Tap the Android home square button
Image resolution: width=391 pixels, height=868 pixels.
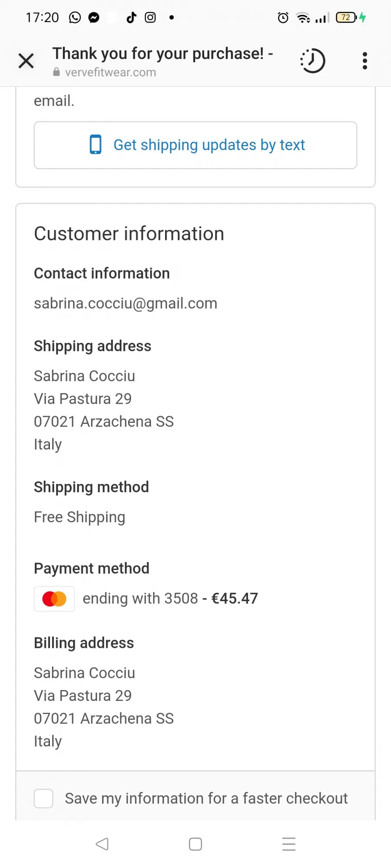[195, 844]
